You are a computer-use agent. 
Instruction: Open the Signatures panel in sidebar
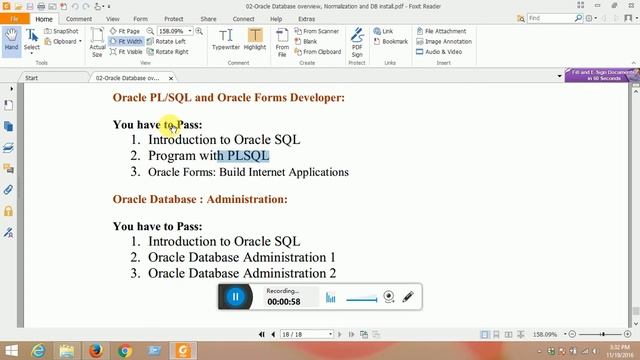(x=8, y=232)
